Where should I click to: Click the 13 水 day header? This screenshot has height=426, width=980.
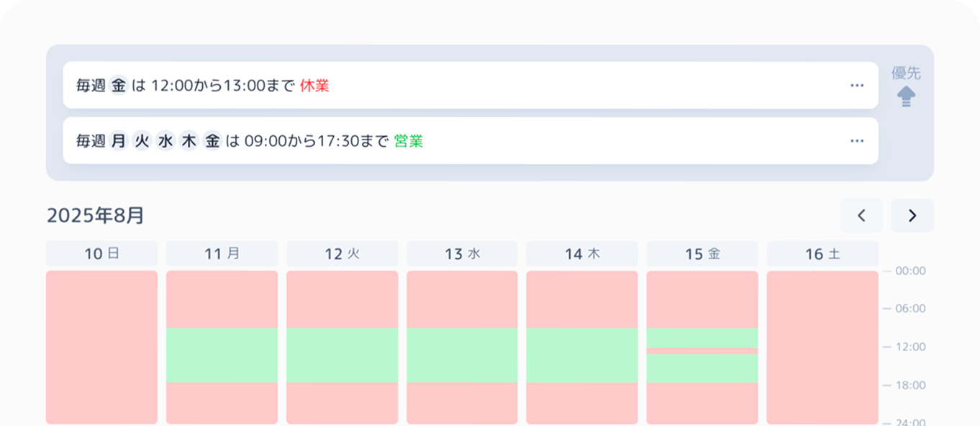coord(462,254)
